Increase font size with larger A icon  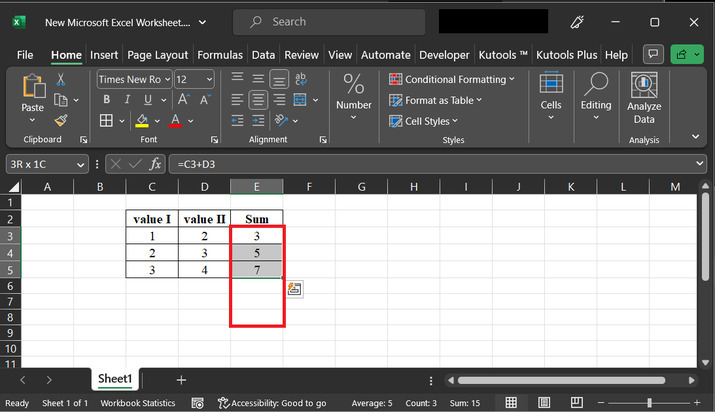pos(184,99)
